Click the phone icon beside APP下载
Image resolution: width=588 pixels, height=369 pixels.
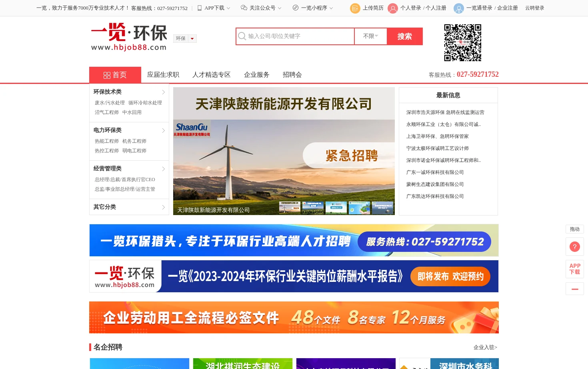point(200,8)
